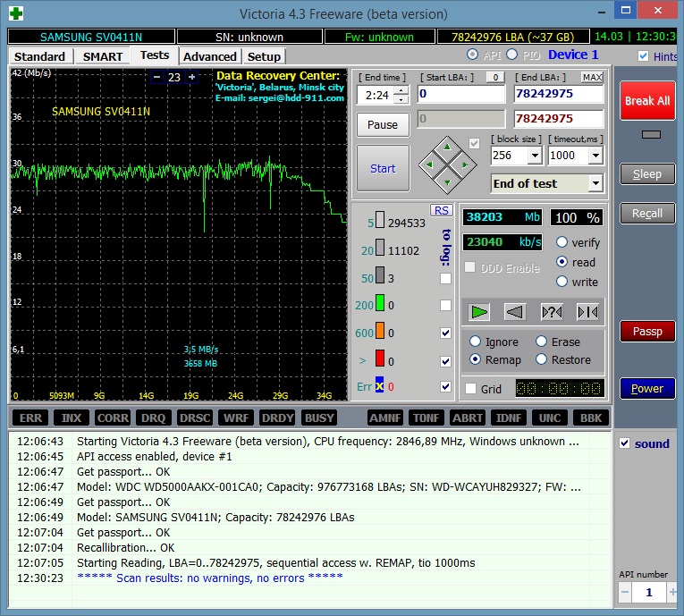Open the block size dropdown
The height and width of the screenshot is (616, 684).
[x=535, y=156]
